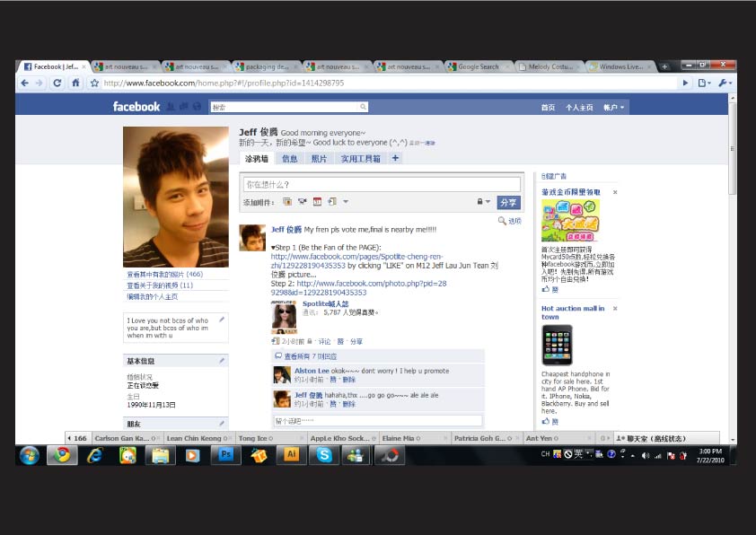The height and width of the screenshot is (535, 756).
Task: Open Windows Start button
Action: (30, 455)
